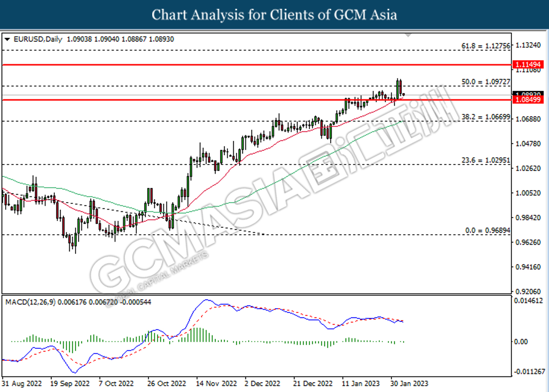Select the 0.0 = 0.96894 Fibonacci label

488,230
